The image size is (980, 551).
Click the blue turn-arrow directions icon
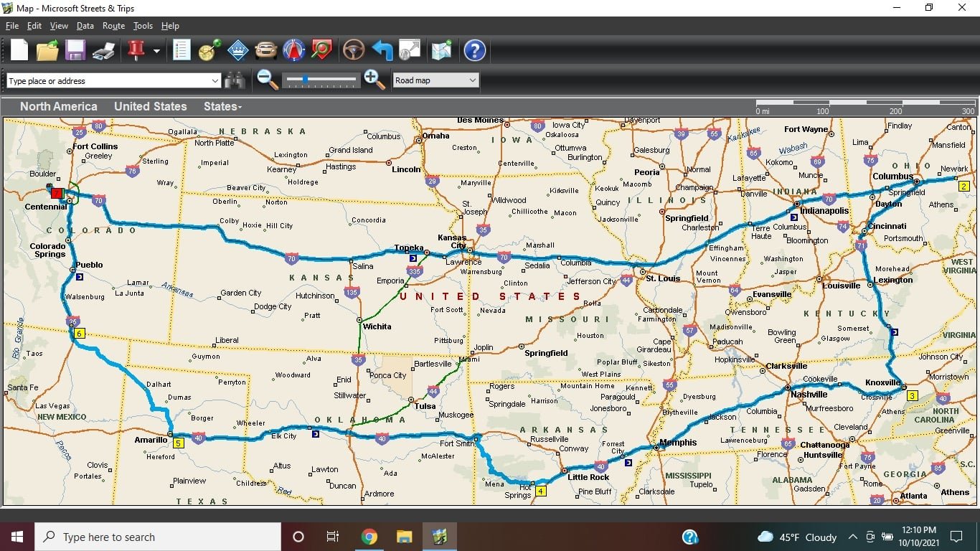coord(382,50)
